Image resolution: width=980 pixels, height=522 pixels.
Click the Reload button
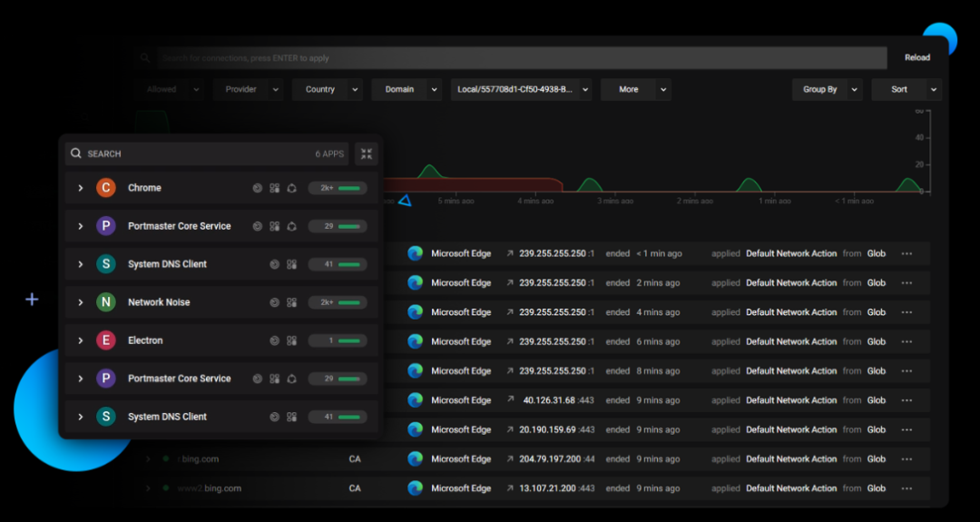[x=917, y=57]
